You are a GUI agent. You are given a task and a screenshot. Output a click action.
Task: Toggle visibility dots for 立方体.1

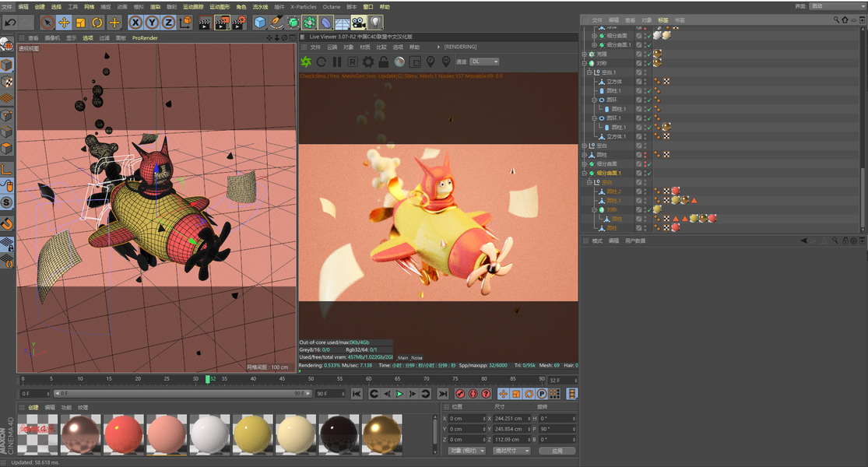click(x=645, y=136)
